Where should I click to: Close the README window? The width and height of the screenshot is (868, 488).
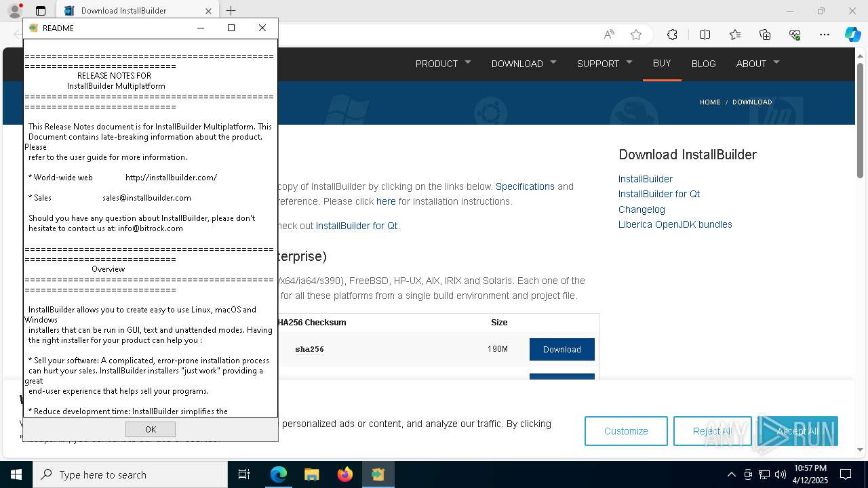tap(262, 28)
